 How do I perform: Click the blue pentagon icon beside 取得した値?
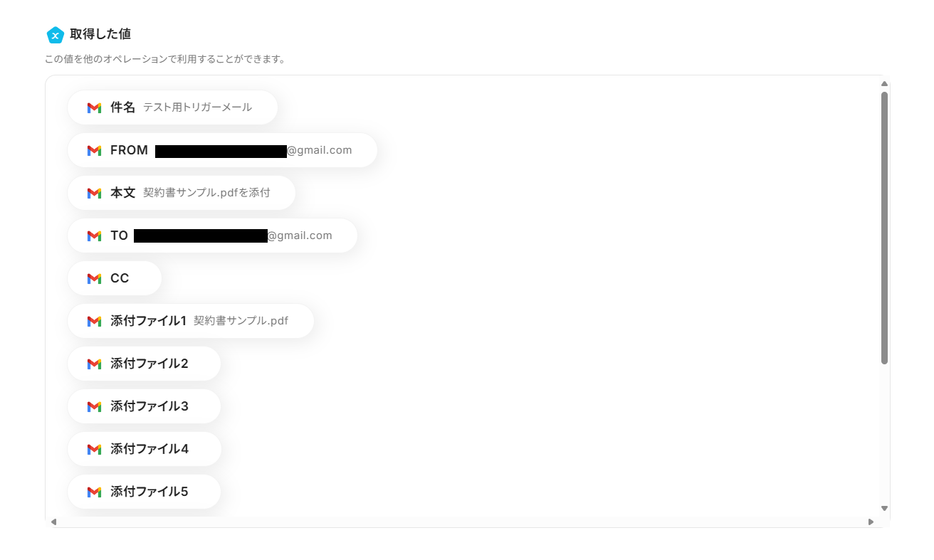click(x=55, y=35)
